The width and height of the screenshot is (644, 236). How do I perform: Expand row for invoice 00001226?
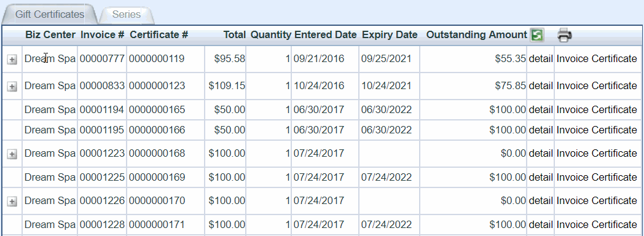[12, 202]
